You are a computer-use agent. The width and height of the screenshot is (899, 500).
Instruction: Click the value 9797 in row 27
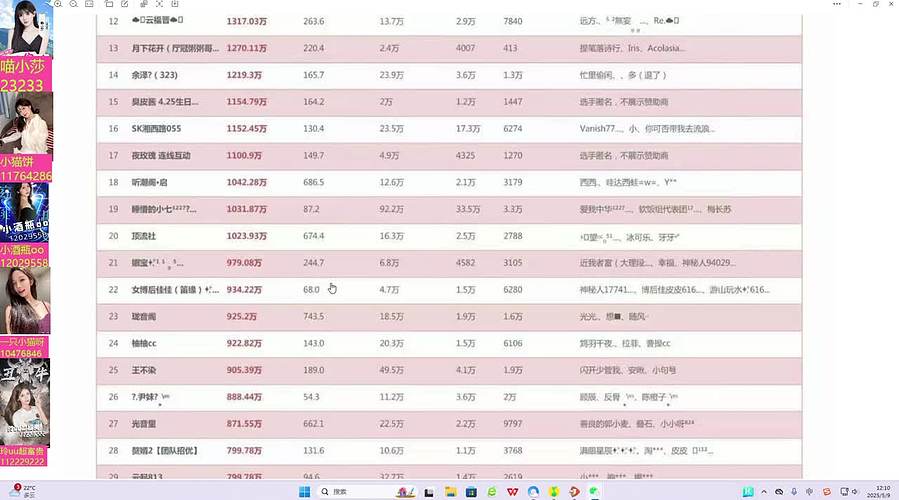coord(513,424)
